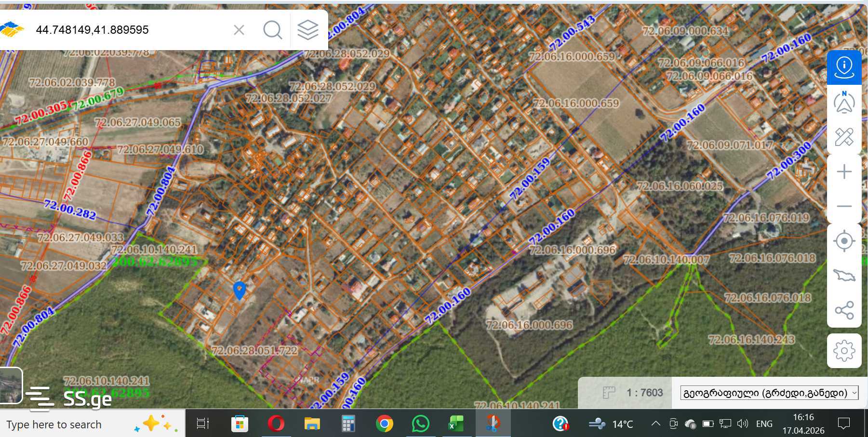Select the blue location pin on the map
The image size is (868, 437).
pos(239,290)
